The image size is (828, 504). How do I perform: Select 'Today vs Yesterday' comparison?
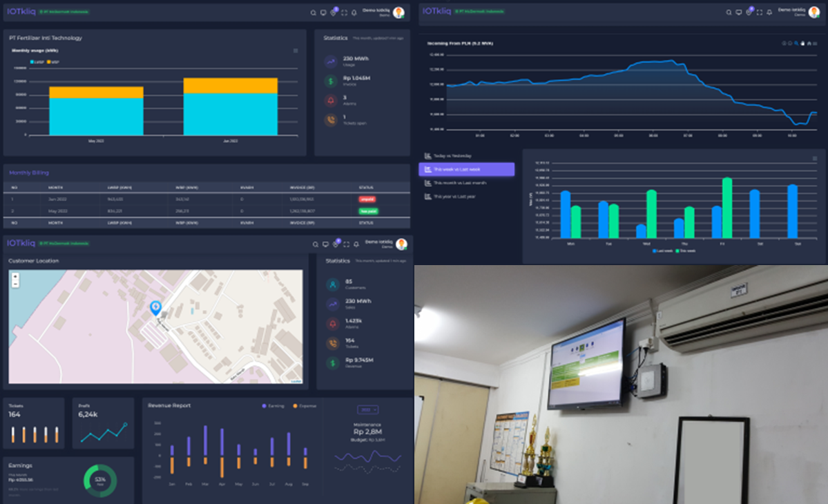pos(452,155)
